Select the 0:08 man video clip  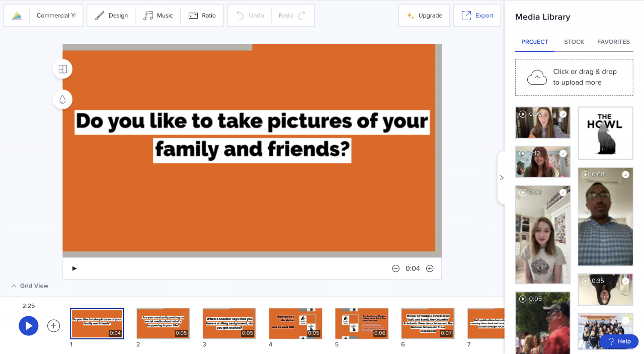tap(605, 217)
